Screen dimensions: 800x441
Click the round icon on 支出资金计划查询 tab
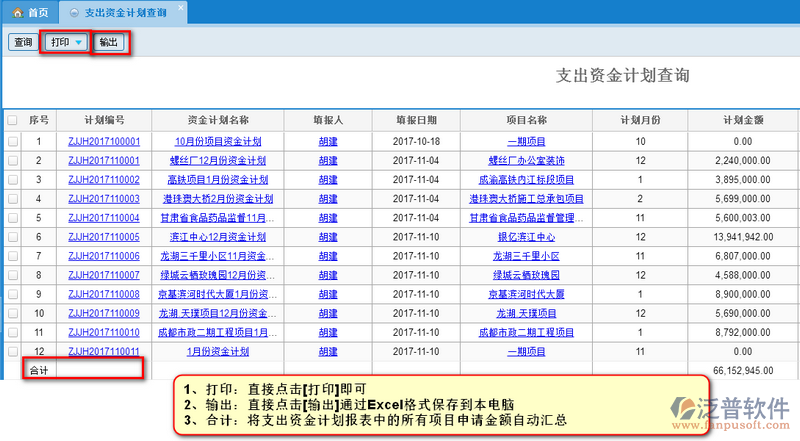pyautogui.click(x=71, y=13)
